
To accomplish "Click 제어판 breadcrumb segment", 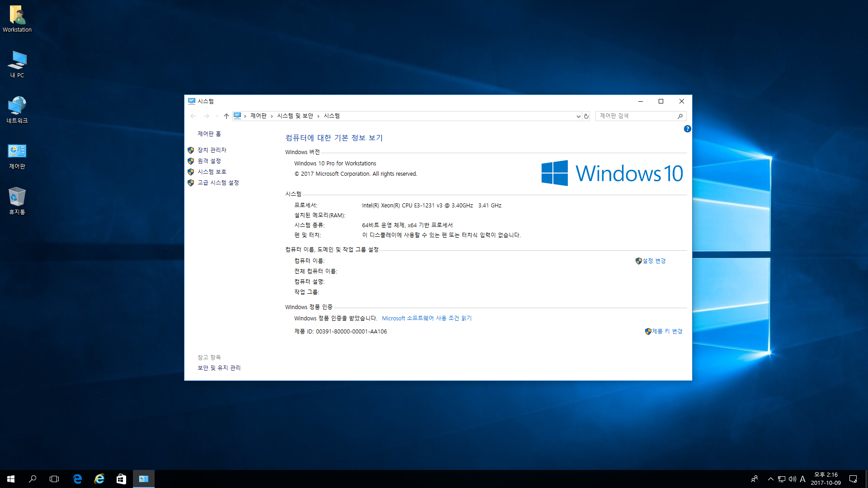I will (259, 116).
